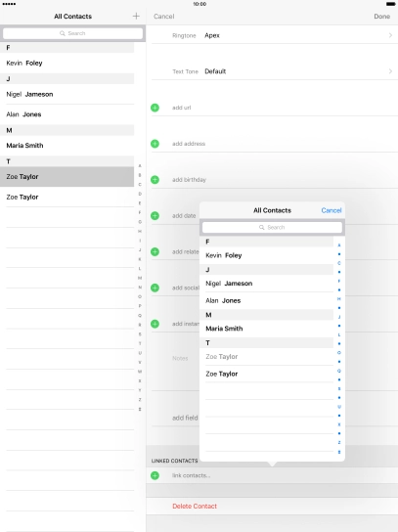Click the popover Search field
The width and height of the screenshot is (398, 532).
(272, 227)
